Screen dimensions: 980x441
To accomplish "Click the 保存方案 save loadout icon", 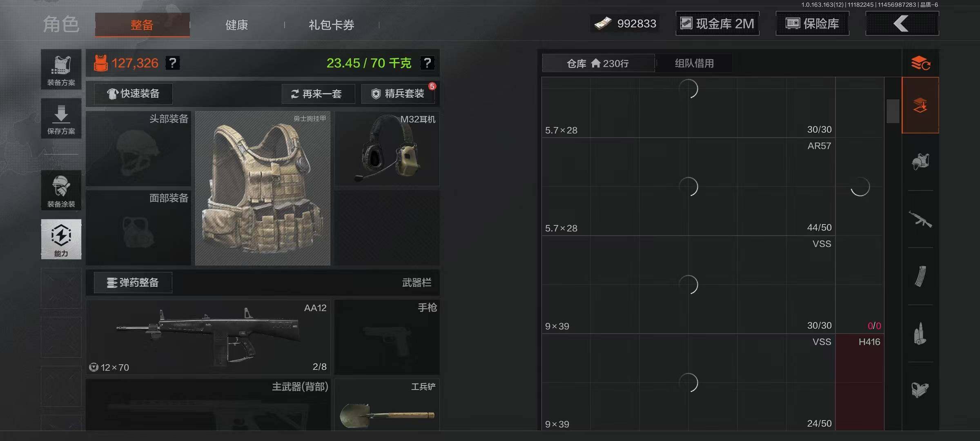I will coord(61,118).
